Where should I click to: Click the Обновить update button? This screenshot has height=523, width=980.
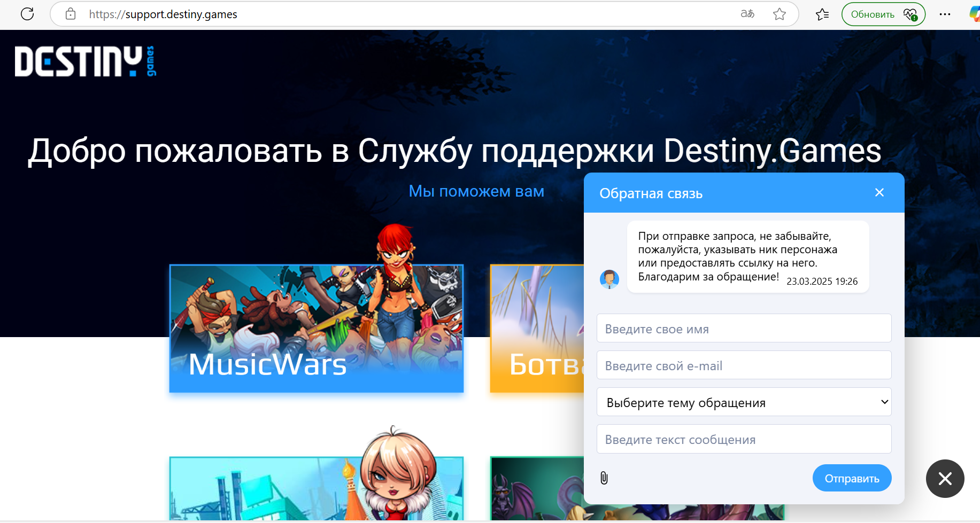pos(883,14)
